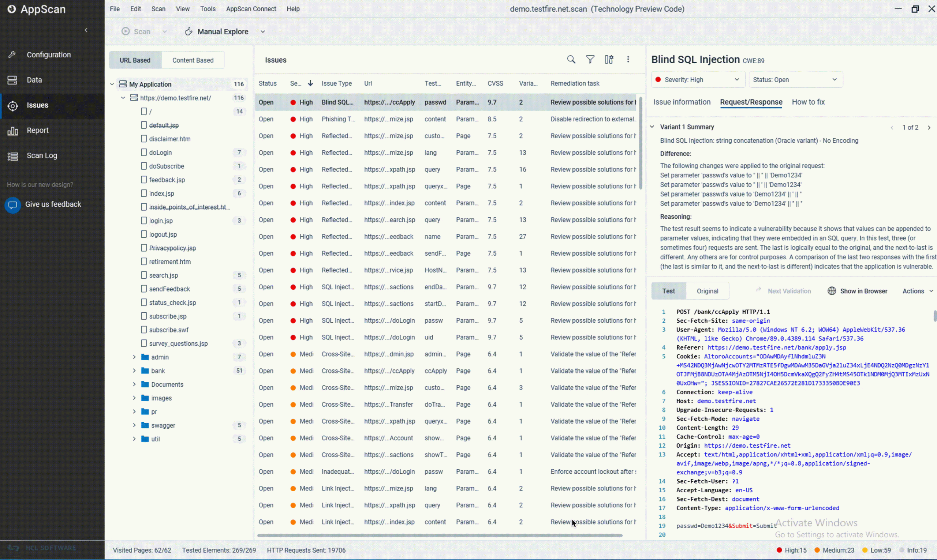Open the AppScan Connect menu

pos(251,9)
